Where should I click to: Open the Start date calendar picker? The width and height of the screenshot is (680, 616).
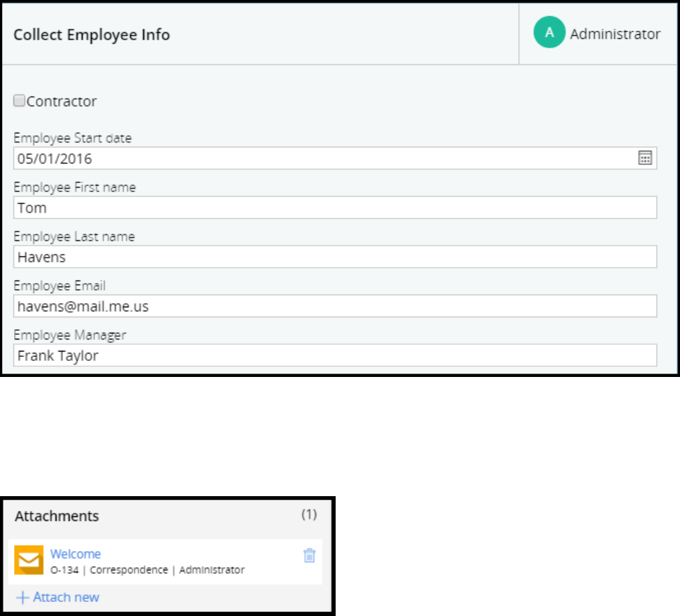click(644, 158)
